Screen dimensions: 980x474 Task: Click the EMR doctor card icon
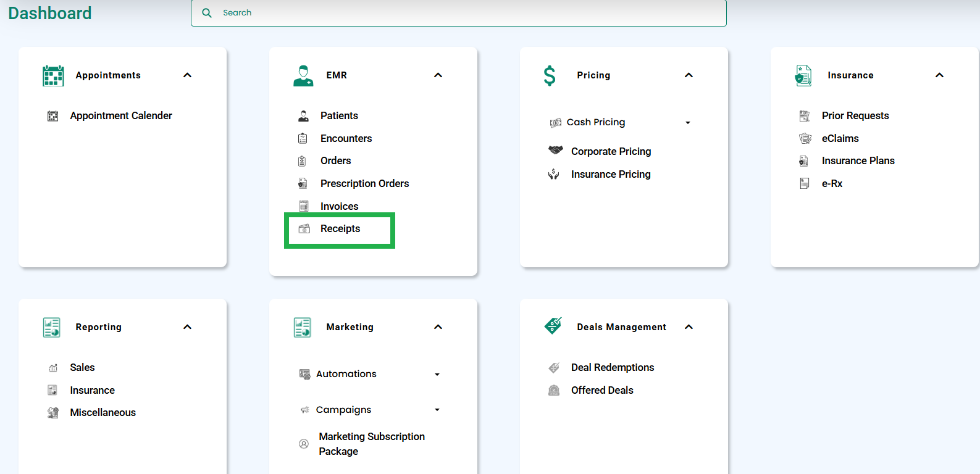(x=303, y=75)
